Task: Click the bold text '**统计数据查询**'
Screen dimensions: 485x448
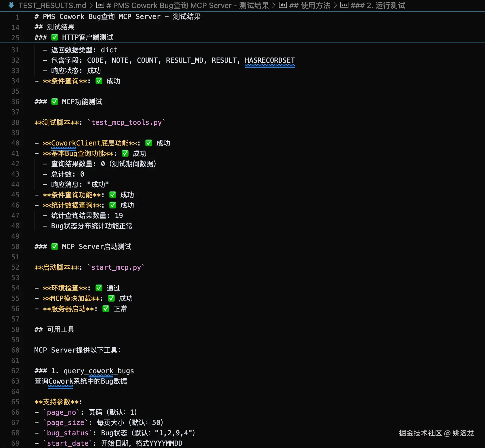Action: (x=72, y=205)
